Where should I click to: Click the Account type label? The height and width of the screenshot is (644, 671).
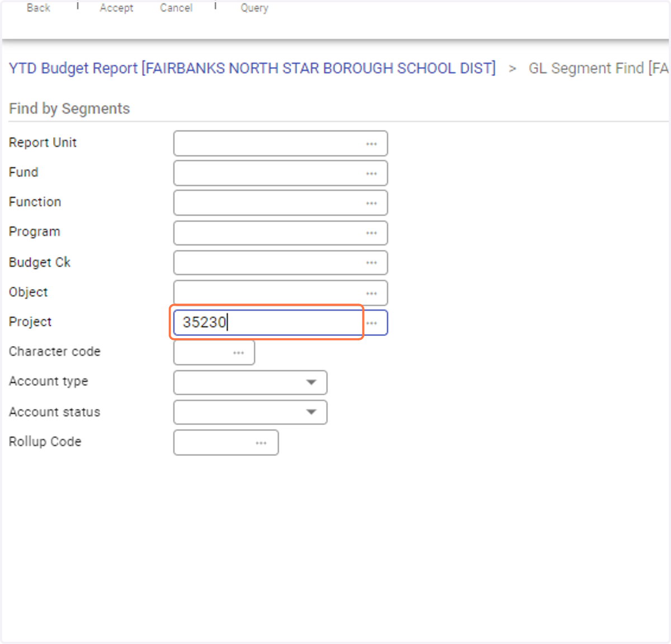(49, 381)
